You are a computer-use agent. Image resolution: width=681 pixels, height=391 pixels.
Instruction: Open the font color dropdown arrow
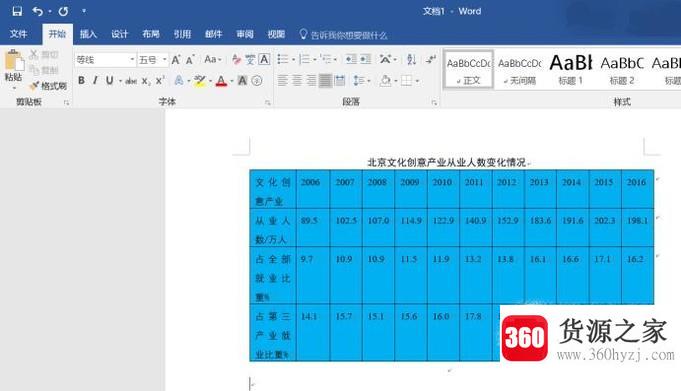[x=231, y=81]
